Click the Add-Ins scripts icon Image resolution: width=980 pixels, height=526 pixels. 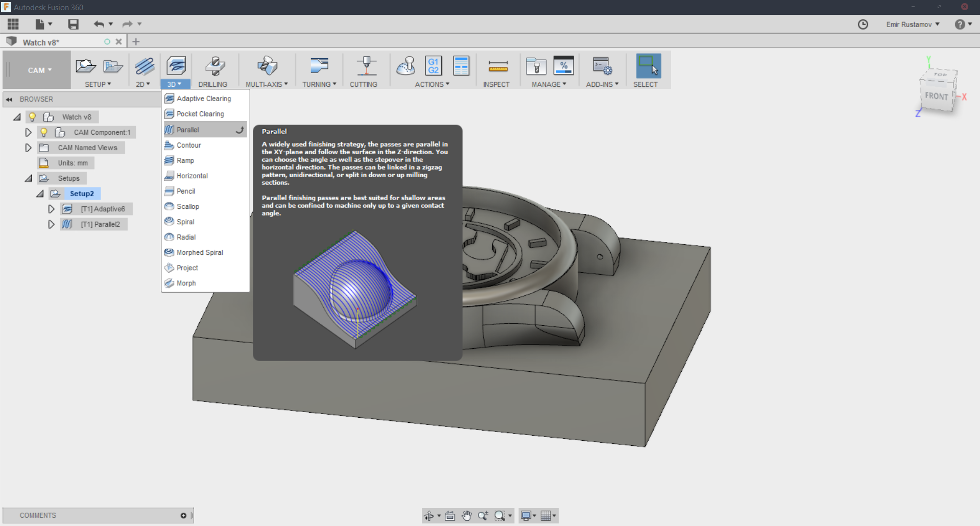(602, 66)
